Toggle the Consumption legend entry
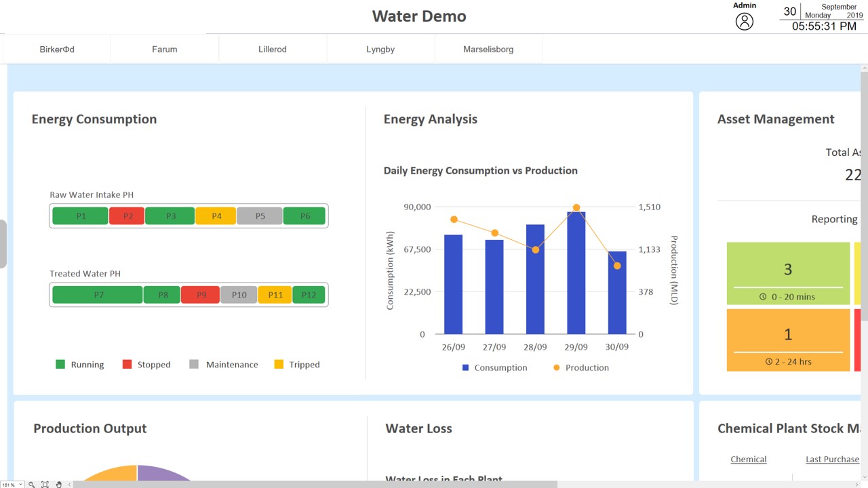Image resolution: width=868 pixels, height=488 pixels. [494, 368]
